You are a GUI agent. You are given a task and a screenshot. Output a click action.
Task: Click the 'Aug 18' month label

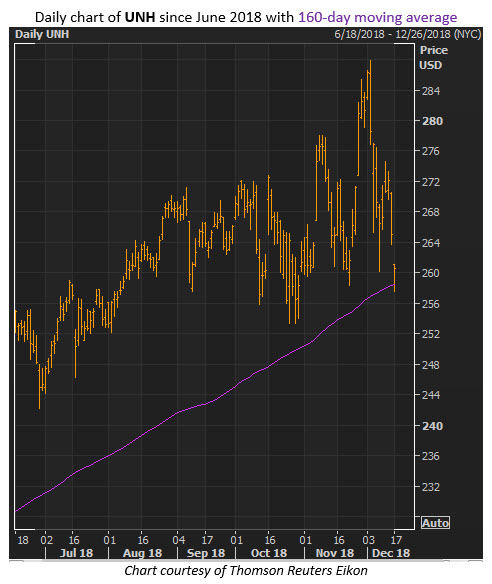(143, 553)
